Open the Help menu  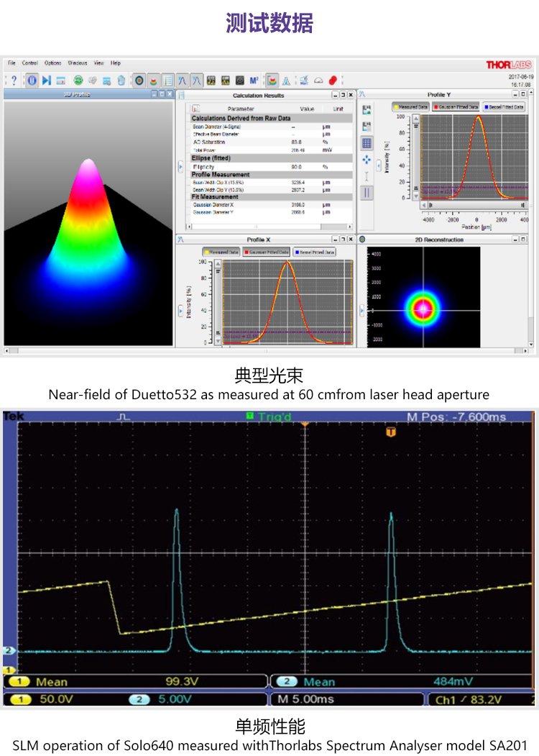pos(116,63)
